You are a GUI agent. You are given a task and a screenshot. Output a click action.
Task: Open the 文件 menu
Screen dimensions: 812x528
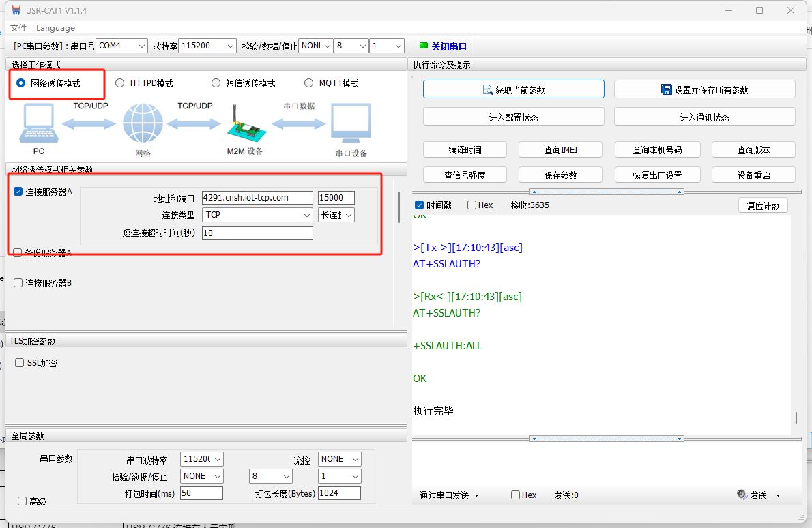pyautogui.click(x=18, y=28)
